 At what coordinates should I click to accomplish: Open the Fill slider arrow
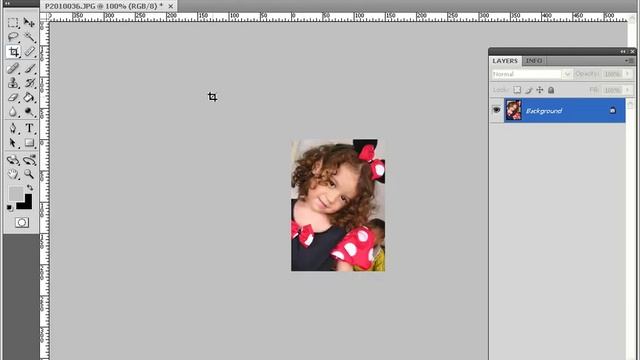click(628, 89)
